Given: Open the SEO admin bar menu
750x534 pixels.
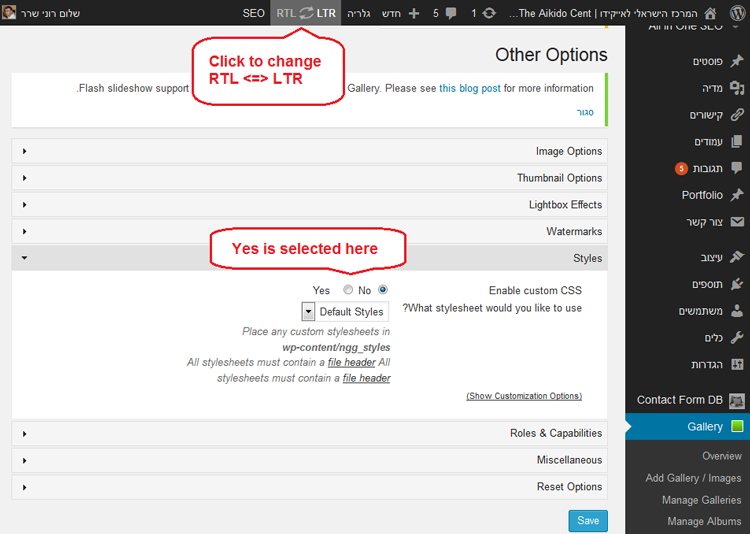Looking at the screenshot, I should (253, 13).
